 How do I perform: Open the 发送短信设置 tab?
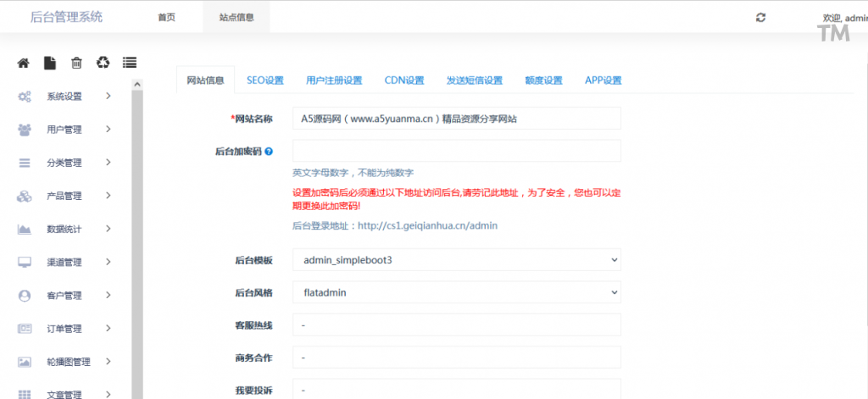475,80
